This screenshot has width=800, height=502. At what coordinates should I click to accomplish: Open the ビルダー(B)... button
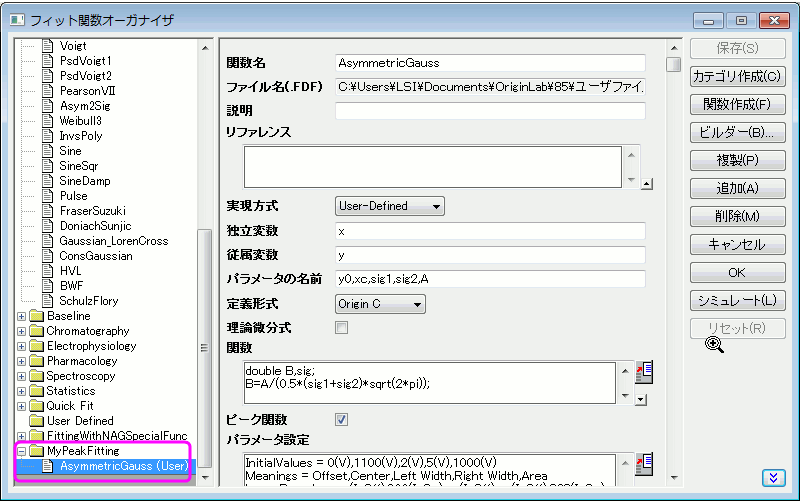(737, 133)
